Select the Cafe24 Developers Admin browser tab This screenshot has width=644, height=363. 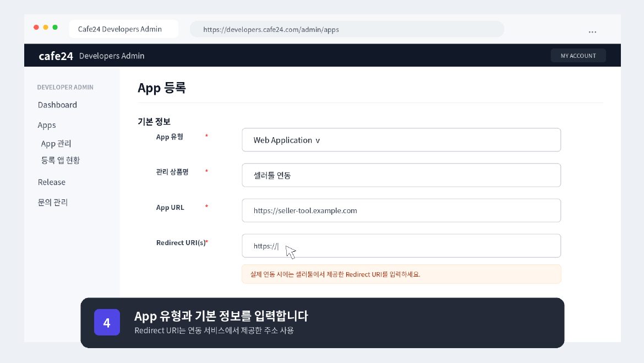point(124,29)
